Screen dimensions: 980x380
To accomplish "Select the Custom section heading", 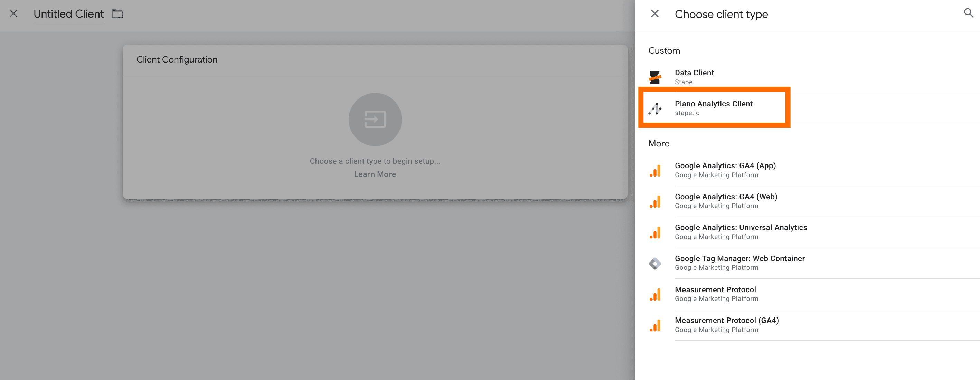I will pyautogui.click(x=664, y=50).
